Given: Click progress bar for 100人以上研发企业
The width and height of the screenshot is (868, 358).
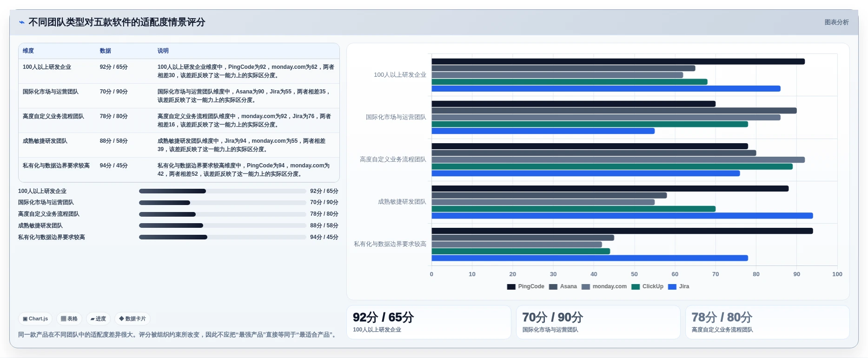Looking at the screenshot, I should 222,191.
